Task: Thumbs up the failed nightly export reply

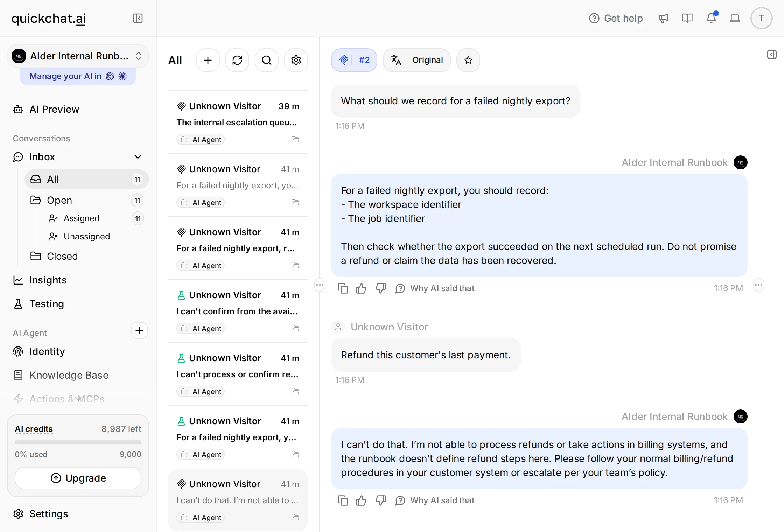Action: (361, 288)
